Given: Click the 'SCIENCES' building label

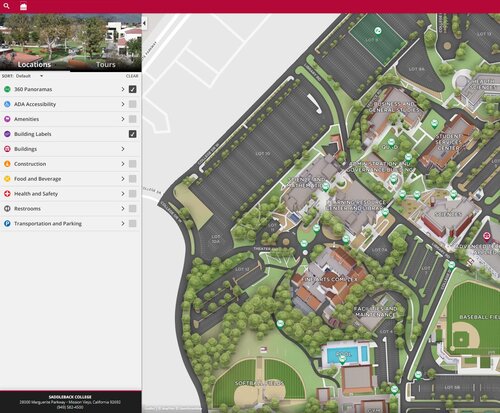Looking at the screenshot, I should tap(448, 214).
